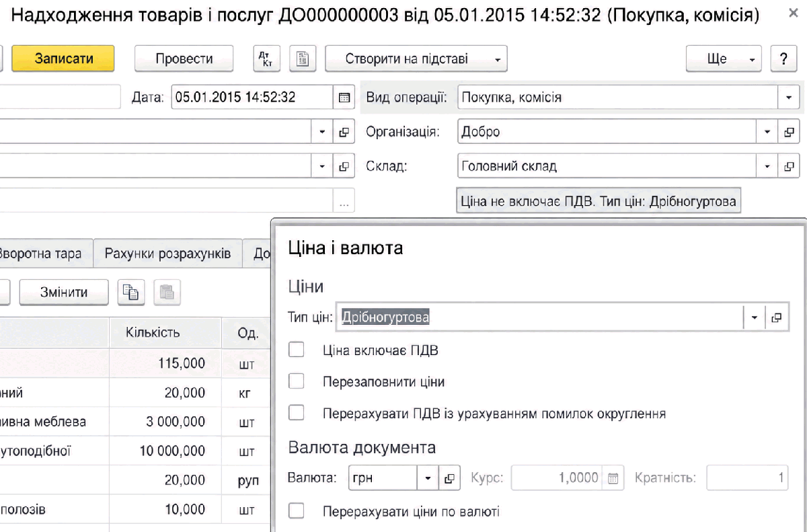This screenshot has width=807, height=532.
Task: Click the Змінити button
Action: point(64,293)
